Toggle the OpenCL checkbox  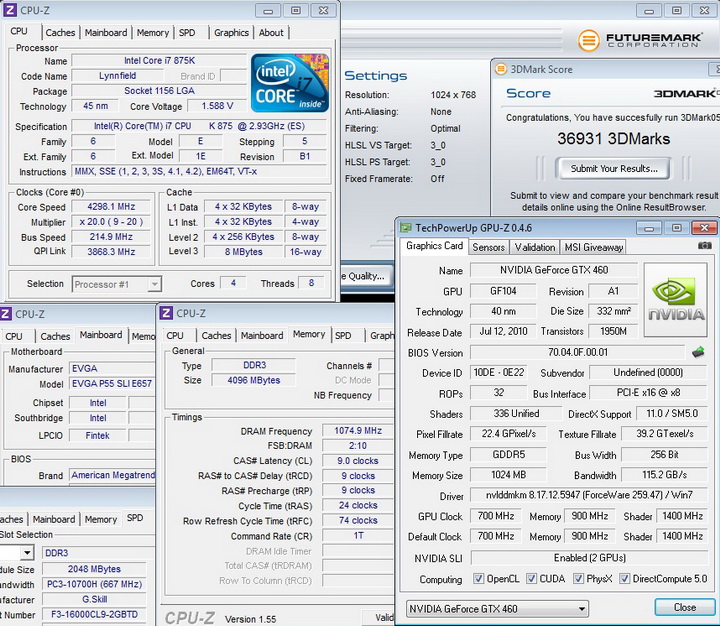tap(480, 579)
